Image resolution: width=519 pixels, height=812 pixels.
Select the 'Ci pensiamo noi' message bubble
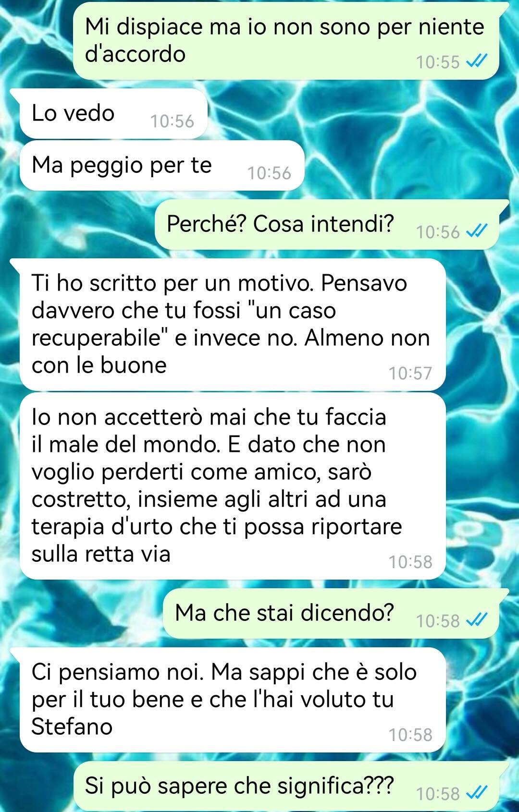(x=233, y=700)
